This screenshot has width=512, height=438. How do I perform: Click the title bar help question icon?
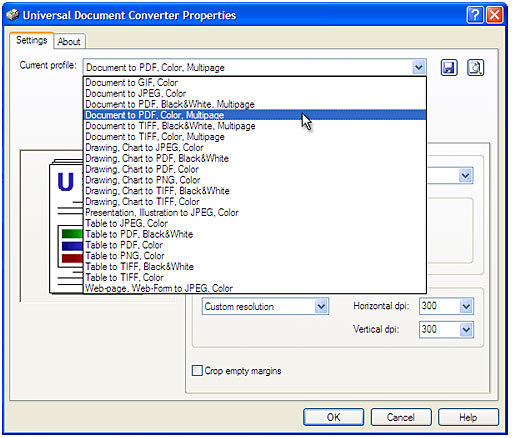click(x=475, y=15)
